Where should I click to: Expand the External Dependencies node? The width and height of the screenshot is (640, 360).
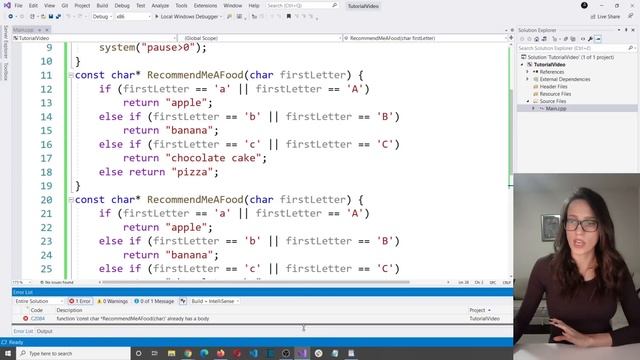tap(528, 79)
